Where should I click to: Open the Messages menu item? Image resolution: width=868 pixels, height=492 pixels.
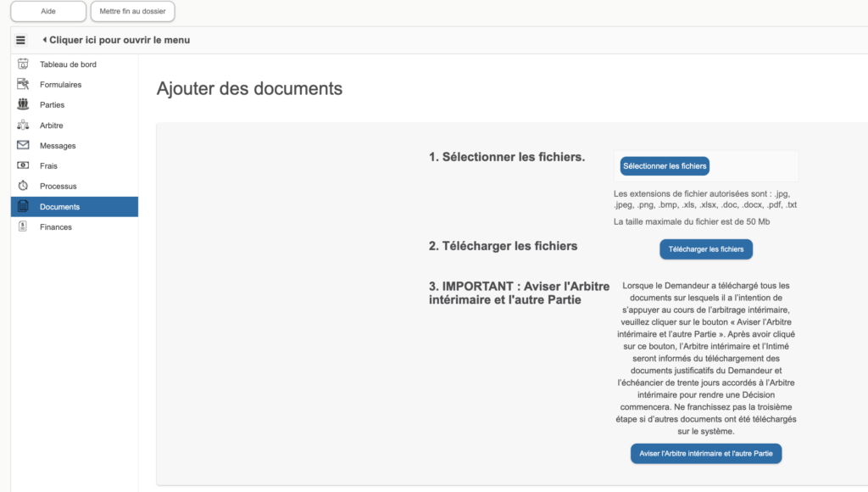(58, 146)
